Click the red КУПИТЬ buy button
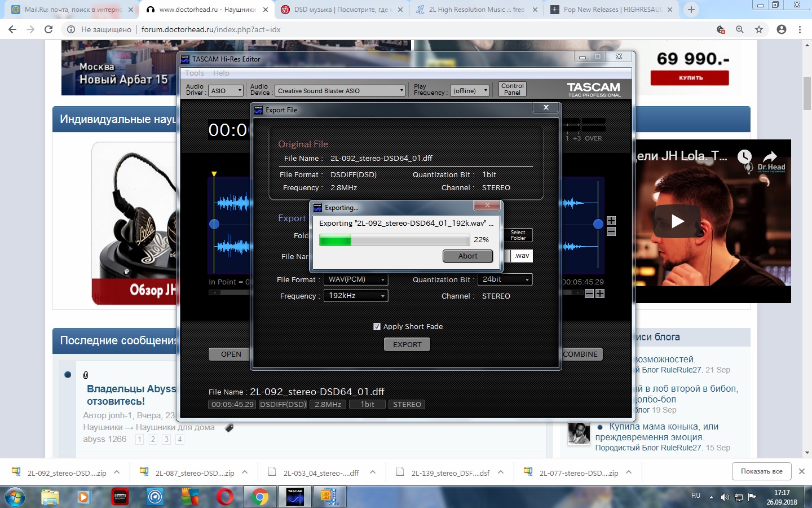Viewport: 812px width, 508px height. coord(690,78)
